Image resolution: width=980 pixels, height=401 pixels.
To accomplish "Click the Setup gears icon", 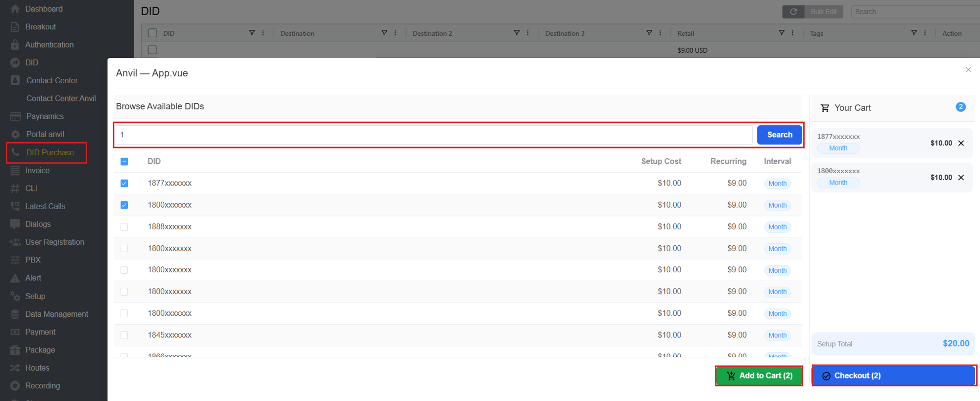I will click(16, 296).
